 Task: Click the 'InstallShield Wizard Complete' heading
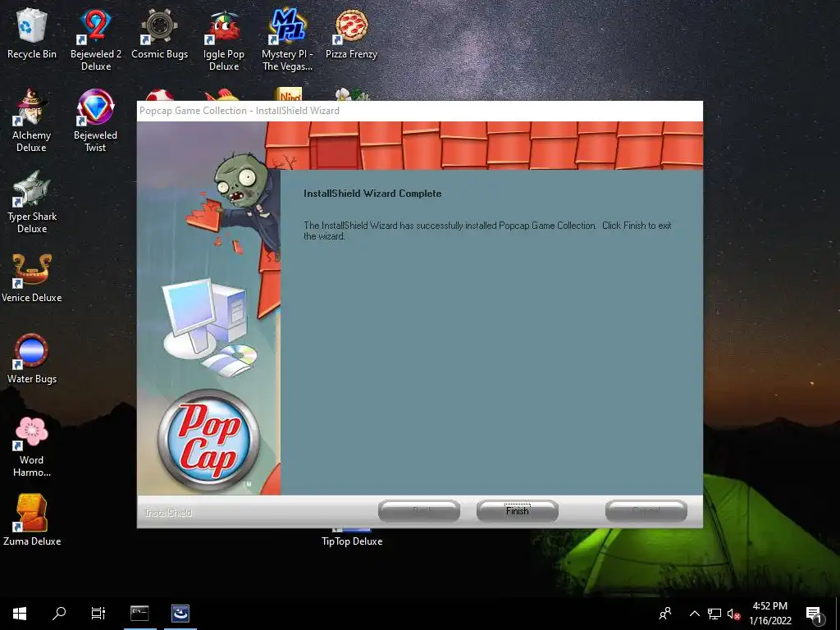pos(372,194)
